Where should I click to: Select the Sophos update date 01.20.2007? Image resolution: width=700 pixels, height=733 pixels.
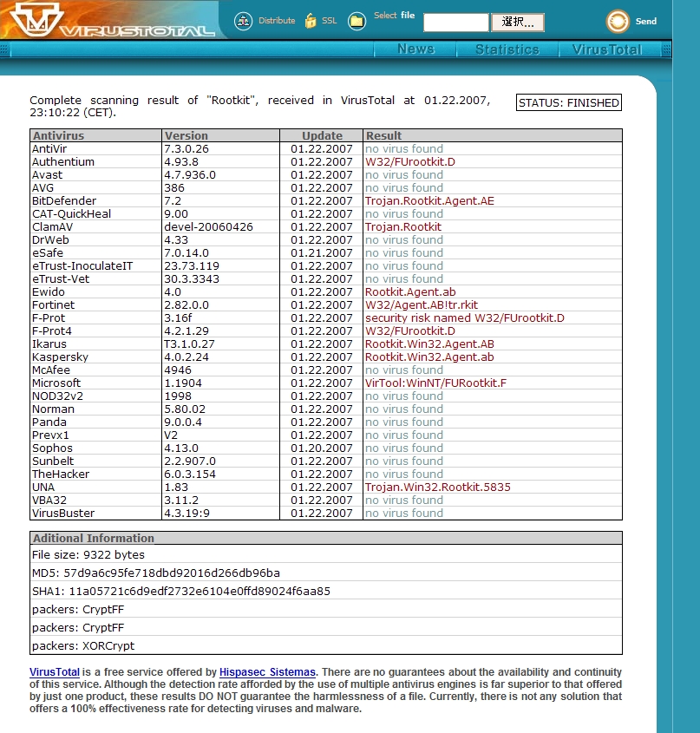coord(321,448)
